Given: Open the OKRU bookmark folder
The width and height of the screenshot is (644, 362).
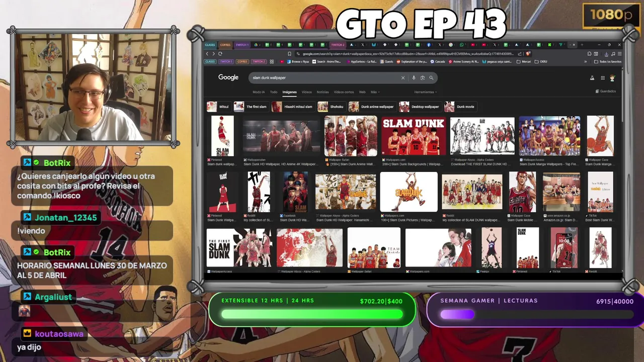Looking at the screenshot, I should [541, 62].
